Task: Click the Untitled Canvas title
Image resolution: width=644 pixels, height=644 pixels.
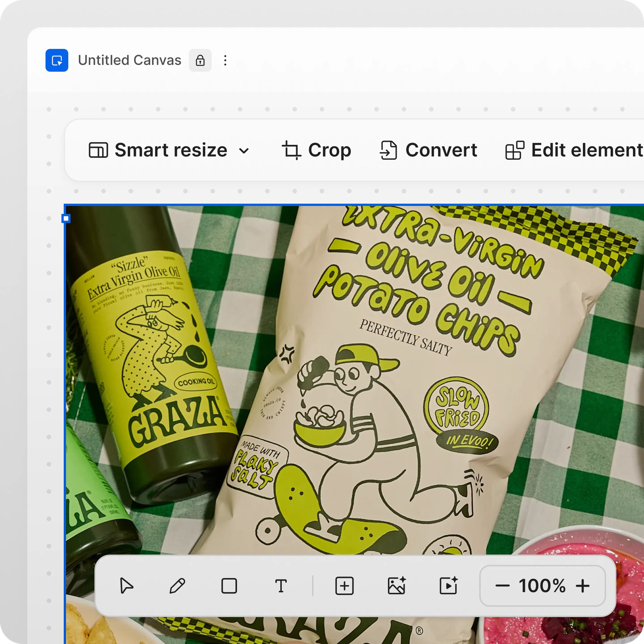Action: pyautogui.click(x=129, y=60)
